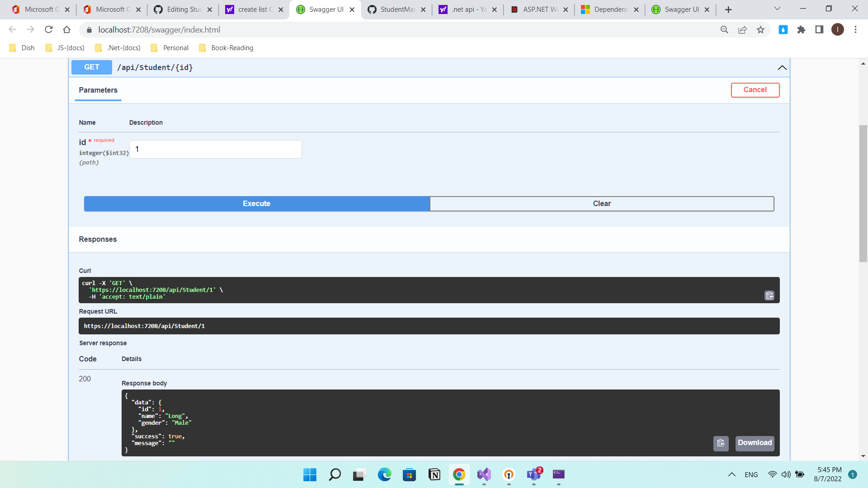Open the Chrome side panel icon
Image resolution: width=868 pixels, height=488 pixels.
pyautogui.click(x=819, y=29)
